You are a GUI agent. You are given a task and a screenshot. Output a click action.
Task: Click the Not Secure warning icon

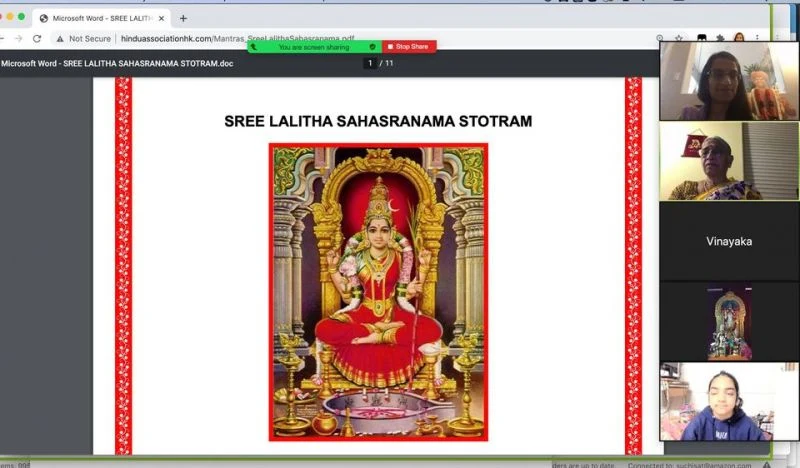[60, 38]
